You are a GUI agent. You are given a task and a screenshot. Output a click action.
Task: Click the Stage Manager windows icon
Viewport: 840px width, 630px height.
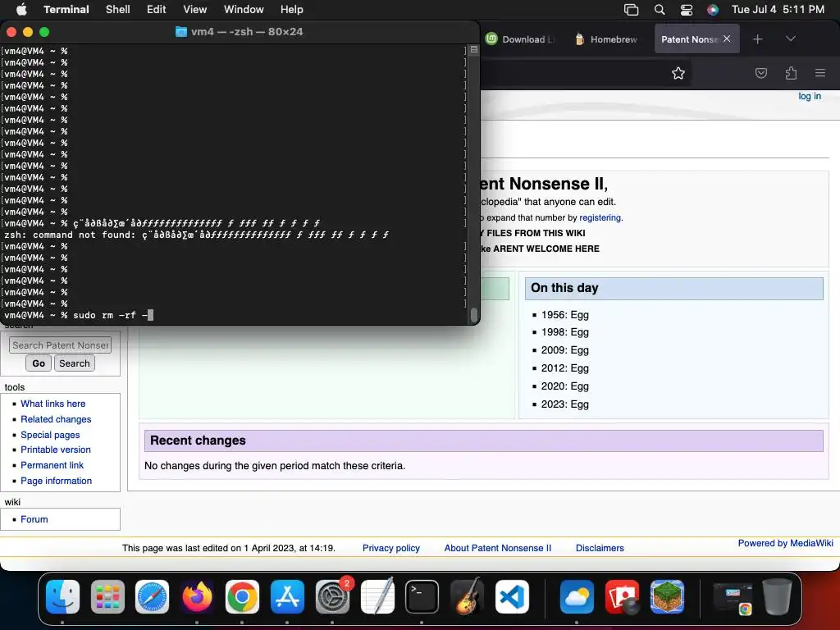pos(631,9)
